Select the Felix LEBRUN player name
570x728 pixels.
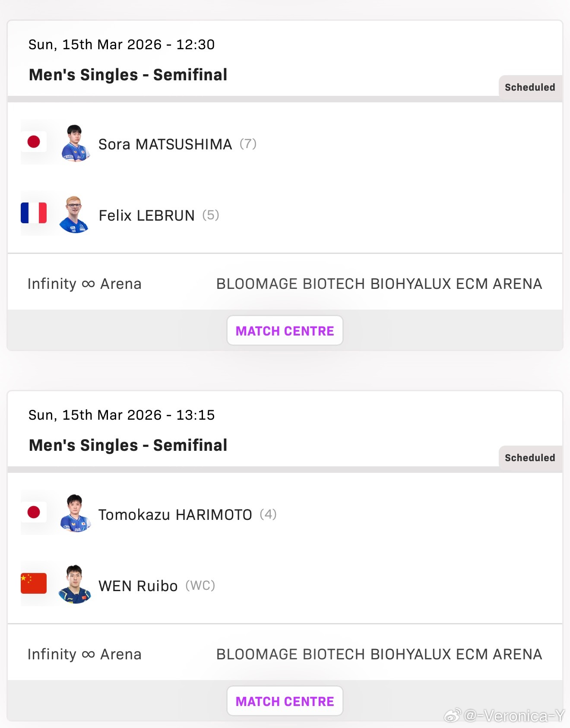pos(146,215)
